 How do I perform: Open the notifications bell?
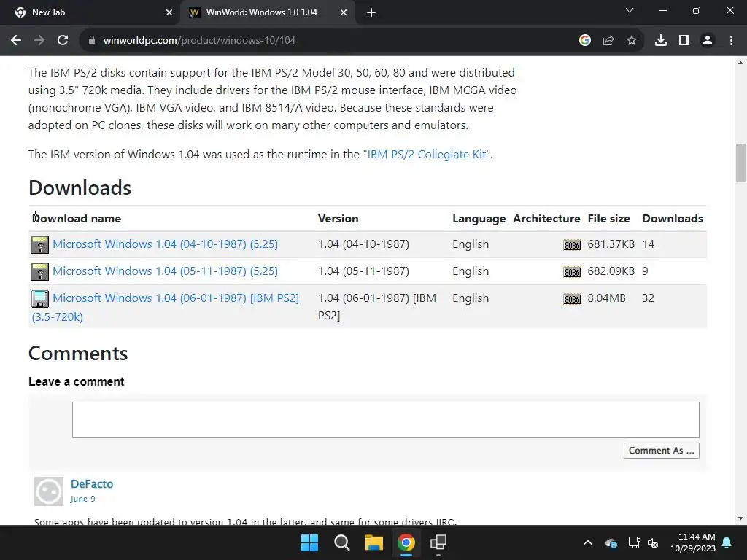[727, 542]
